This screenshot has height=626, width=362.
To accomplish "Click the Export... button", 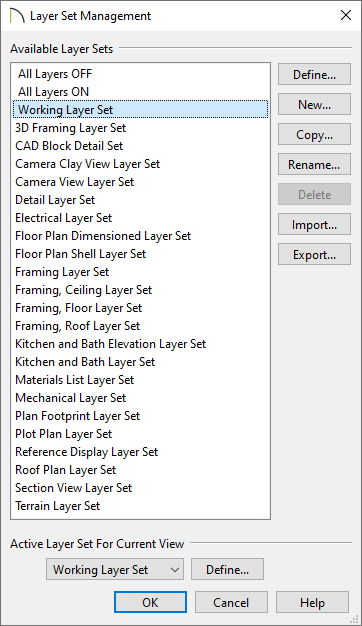I will click(x=315, y=254).
